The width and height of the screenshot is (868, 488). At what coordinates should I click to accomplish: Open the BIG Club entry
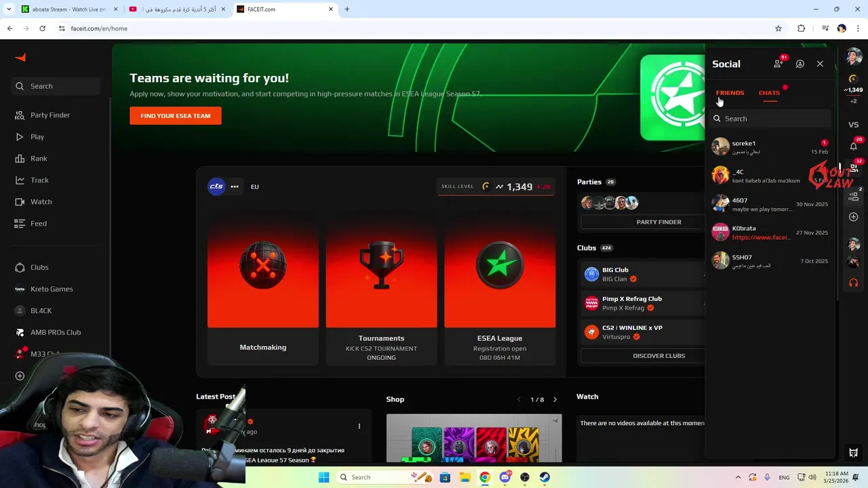coord(643,274)
